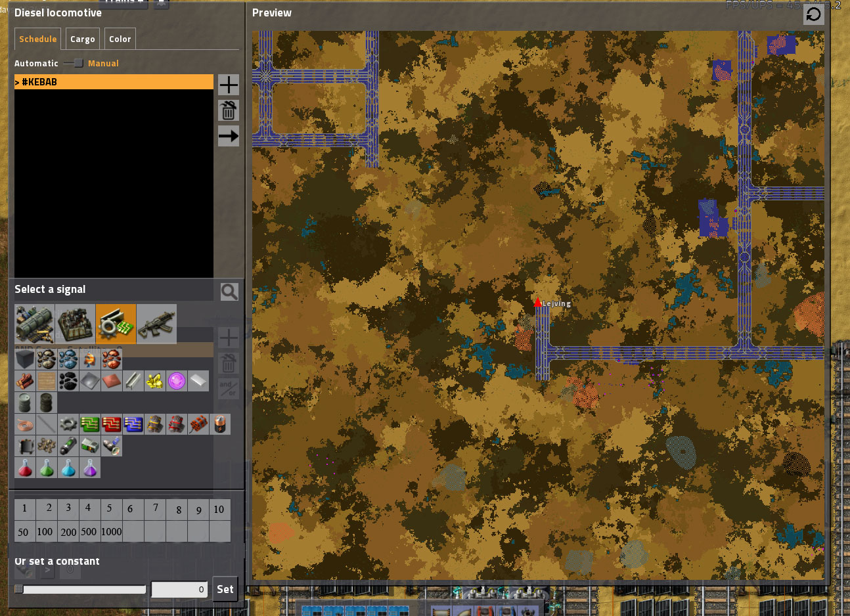Choose the iron gear wheel signal
Image resolution: width=850 pixels, height=616 pixels.
click(68, 424)
